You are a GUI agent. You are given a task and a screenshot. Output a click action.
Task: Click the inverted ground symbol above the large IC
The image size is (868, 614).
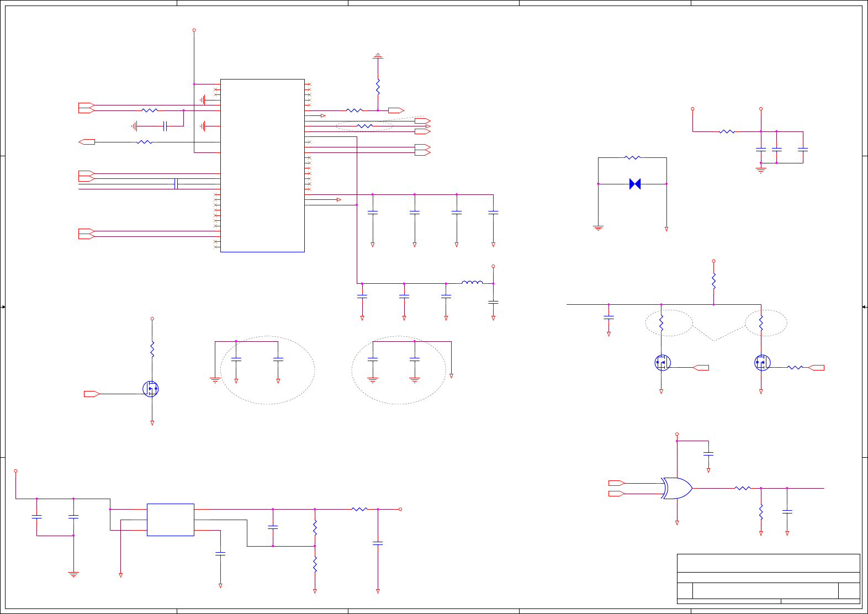point(378,56)
